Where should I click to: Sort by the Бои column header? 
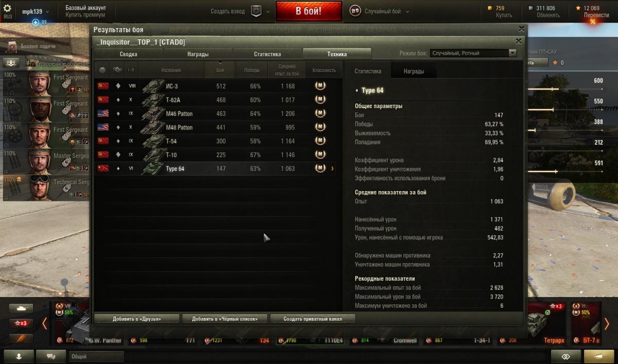pyautogui.click(x=220, y=70)
